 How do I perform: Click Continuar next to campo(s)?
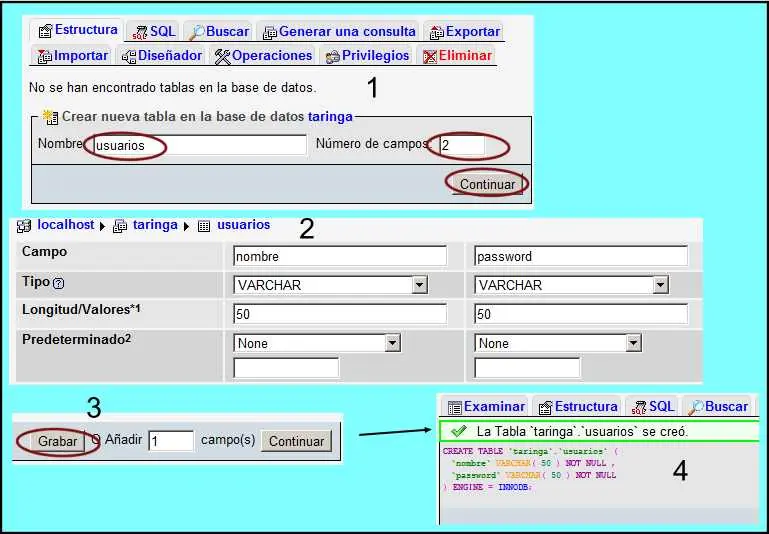click(x=297, y=441)
